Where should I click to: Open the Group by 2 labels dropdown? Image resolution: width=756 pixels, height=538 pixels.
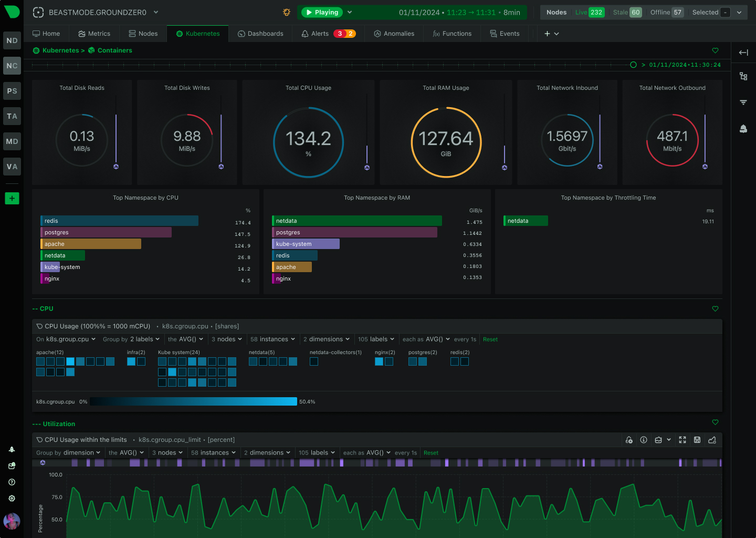pyautogui.click(x=131, y=339)
